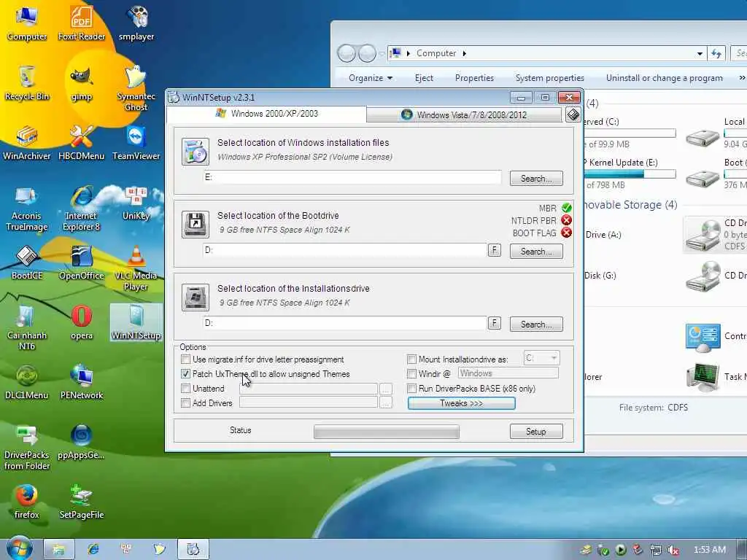Select the WinNTSetup desktop icon
747x560 pixels.
click(x=136, y=322)
